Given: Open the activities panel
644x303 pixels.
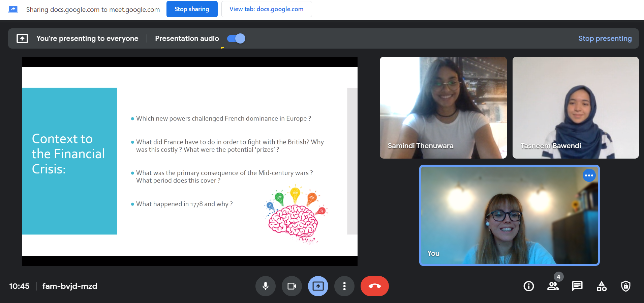Looking at the screenshot, I should (x=602, y=286).
